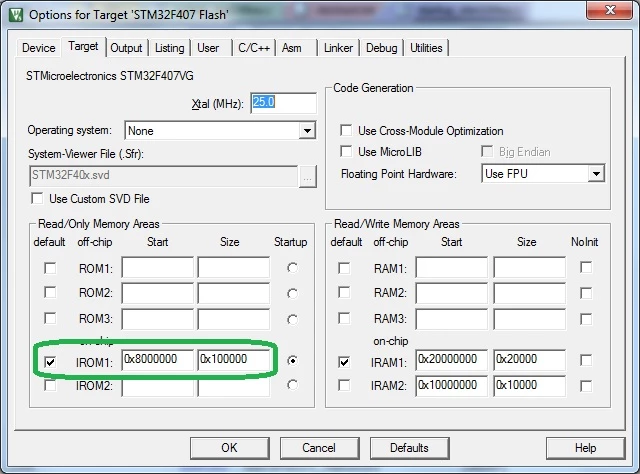Click the ROM1 Start field

(158, 267)
